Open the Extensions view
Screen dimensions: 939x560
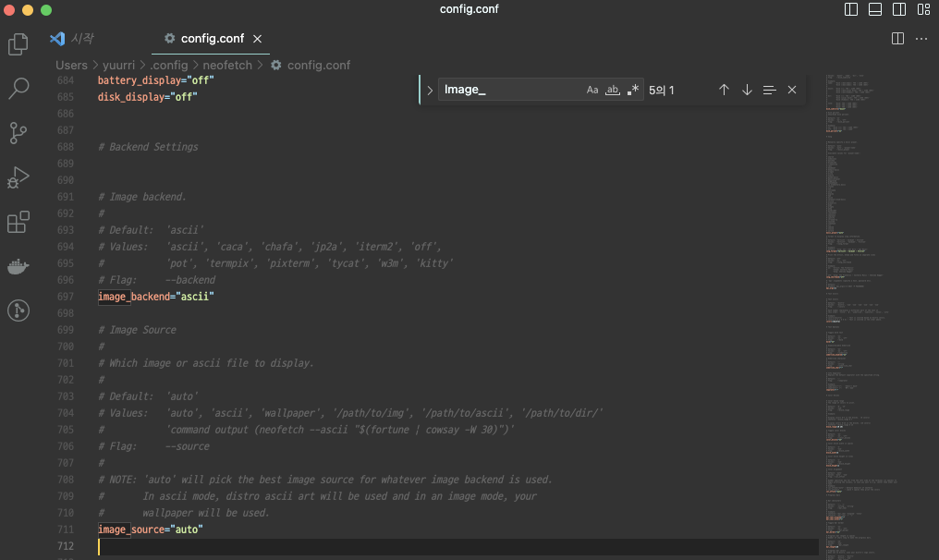click(x=18, y=222)
